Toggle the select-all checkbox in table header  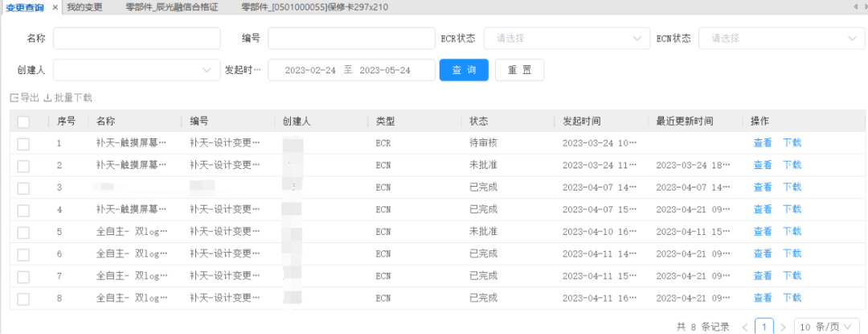pyautogui.click(x=23, y=122)
